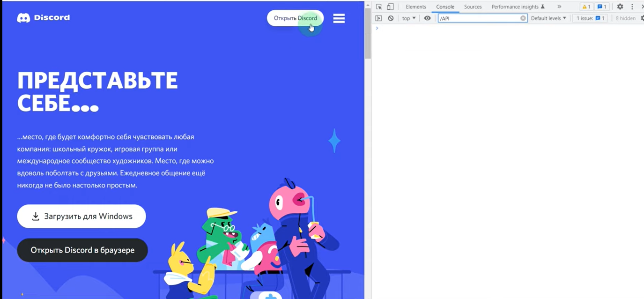Click the warning count badge

(x=586, y=7)
